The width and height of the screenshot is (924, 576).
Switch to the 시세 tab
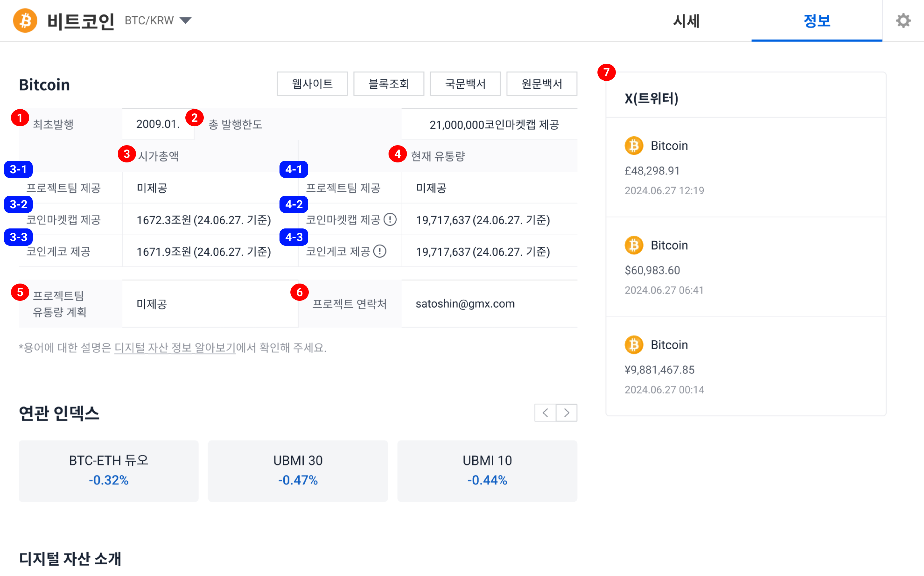click(686, 21)
